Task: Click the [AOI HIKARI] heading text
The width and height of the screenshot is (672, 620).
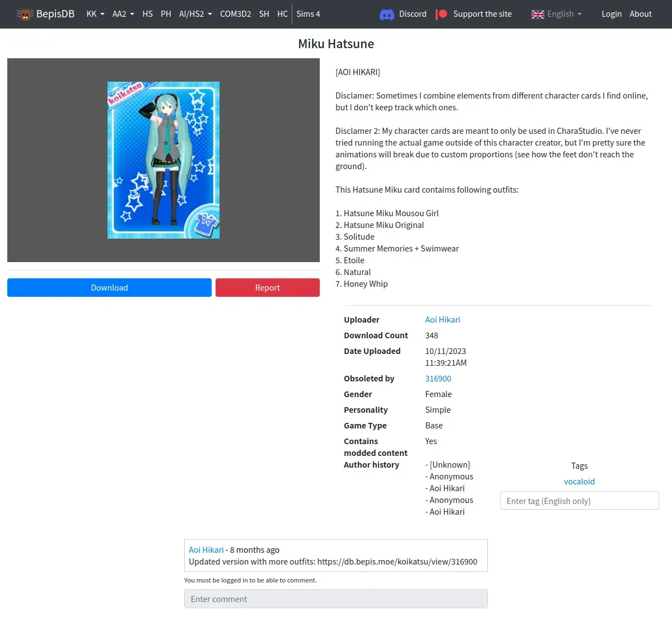Action: pyautogui.click(x=358, y=72)
